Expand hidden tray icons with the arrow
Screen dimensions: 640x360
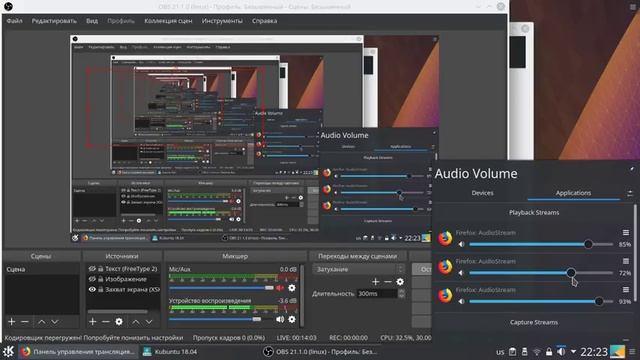573,352
